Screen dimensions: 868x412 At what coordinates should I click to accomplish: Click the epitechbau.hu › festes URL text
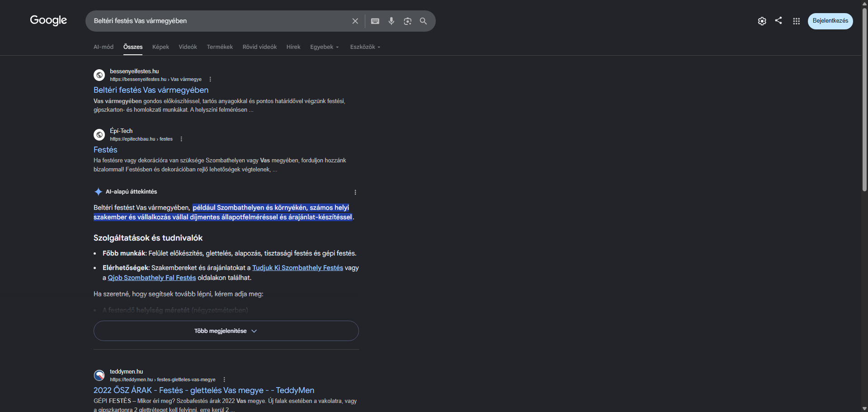pyautogui.click(x=141, y=139)
